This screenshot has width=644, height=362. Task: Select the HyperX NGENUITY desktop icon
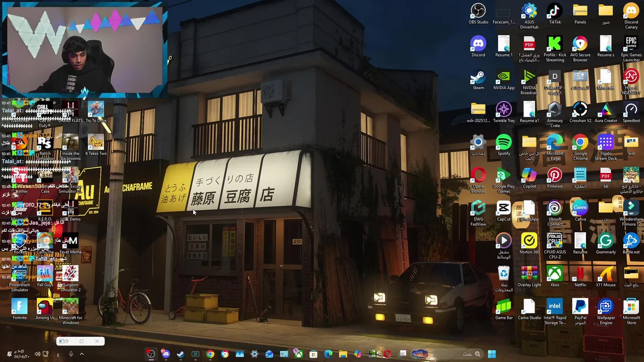coord(631,82)
